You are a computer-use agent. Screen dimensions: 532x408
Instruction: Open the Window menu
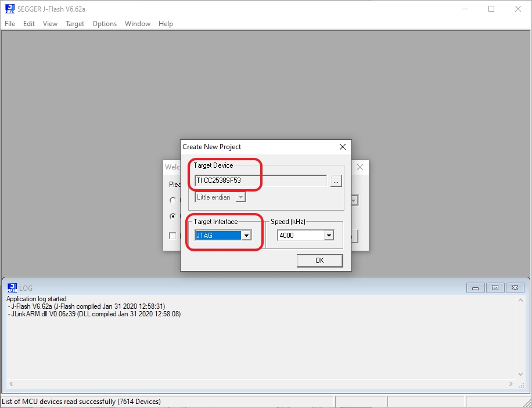138,24
